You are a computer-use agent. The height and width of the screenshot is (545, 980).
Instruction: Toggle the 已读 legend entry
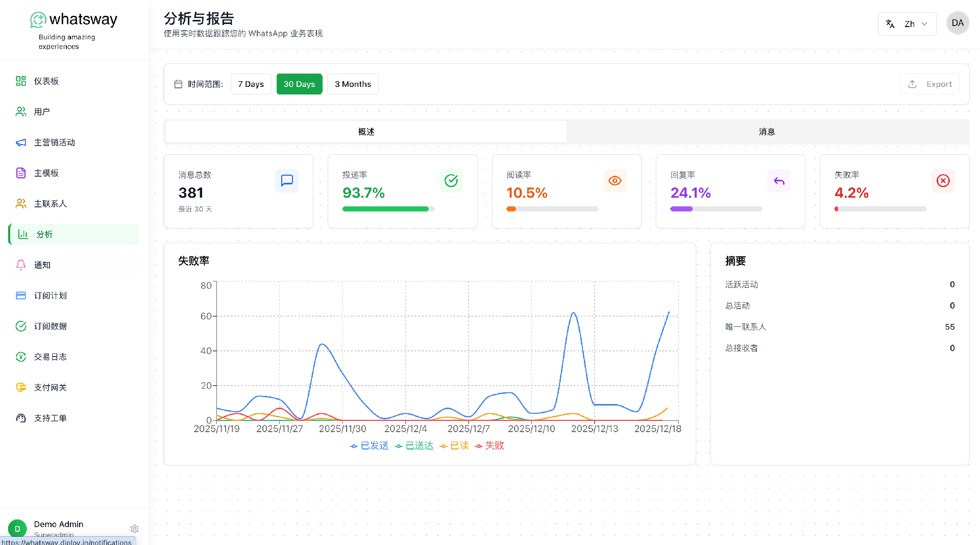[454, 446]
